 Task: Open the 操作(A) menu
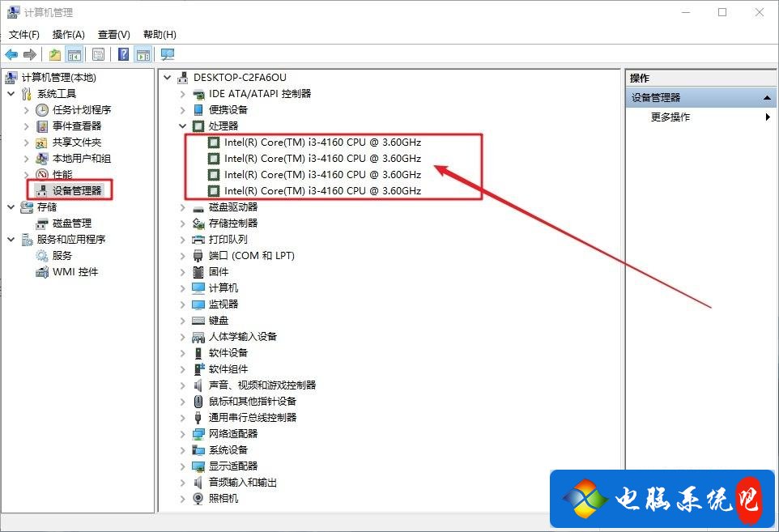tap(69, 34)
